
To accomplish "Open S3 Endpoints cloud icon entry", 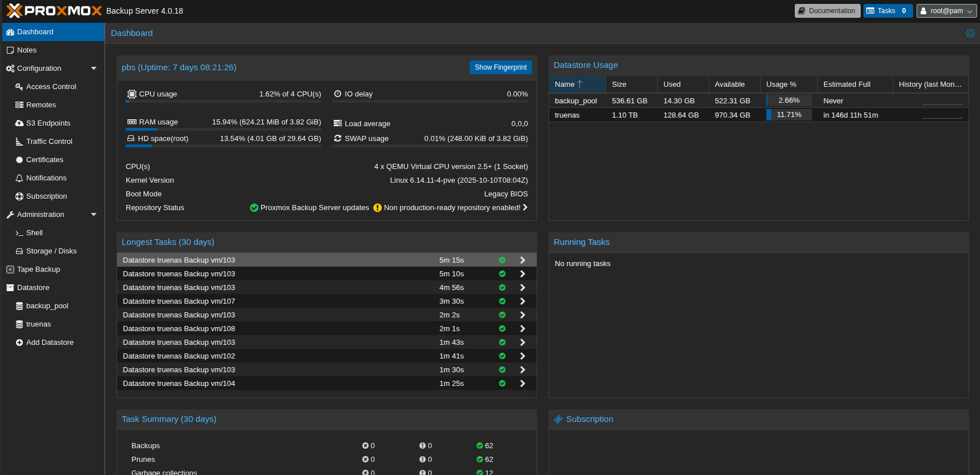I will [x=19, y=123].
